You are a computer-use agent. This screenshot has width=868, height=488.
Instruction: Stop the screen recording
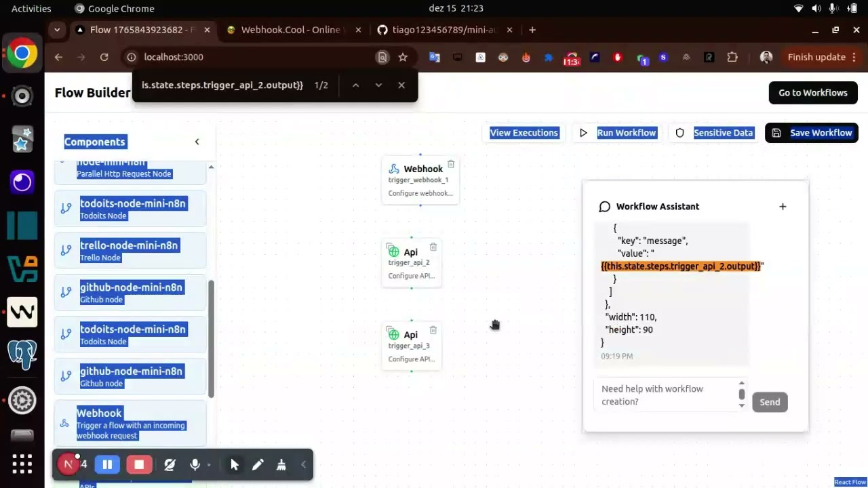pyautogui.click(x=139, y=464)
